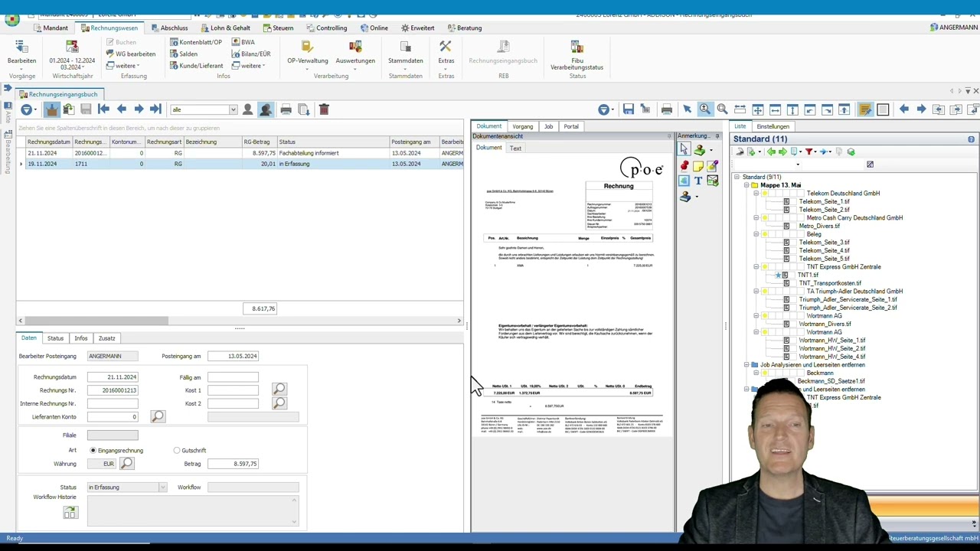Switch to the Zusatz tab
980x551 pixels.
click(x=106, y=338)
